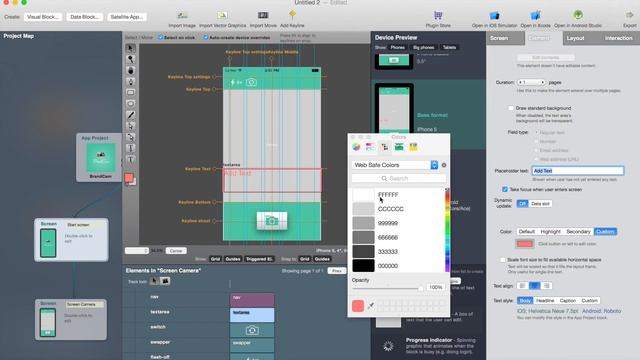Set Dynamic update to Off
This screenshot has height=360, width=640.
(522, 203)
